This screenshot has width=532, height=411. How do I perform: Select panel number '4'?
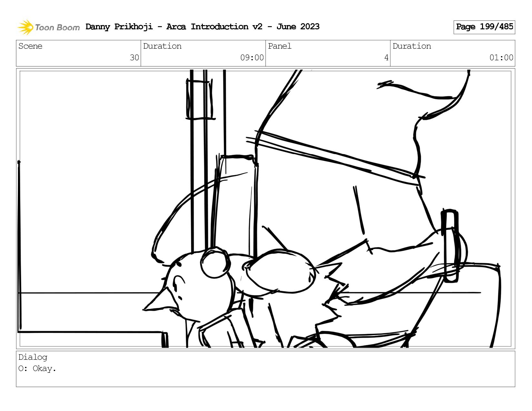point(386,58)
